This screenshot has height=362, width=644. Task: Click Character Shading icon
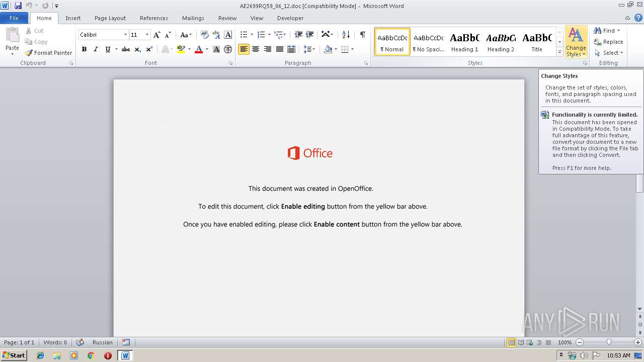(x=216, y=49)
